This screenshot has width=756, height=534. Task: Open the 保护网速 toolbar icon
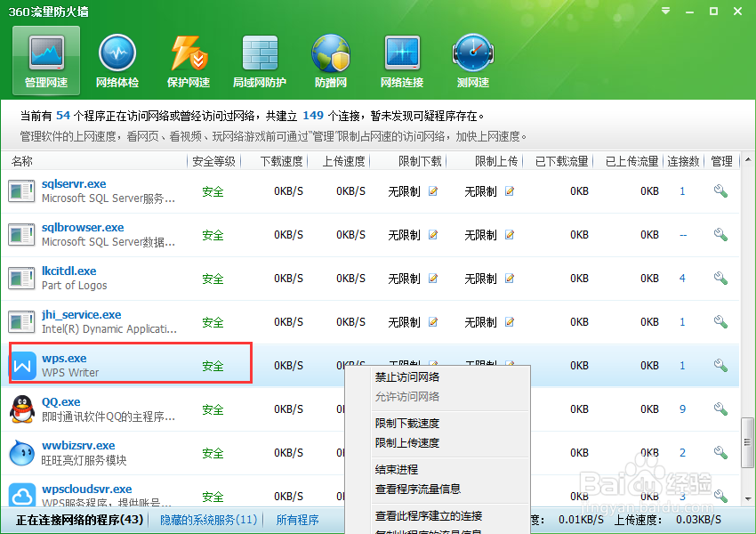click(x=189, y=61)
